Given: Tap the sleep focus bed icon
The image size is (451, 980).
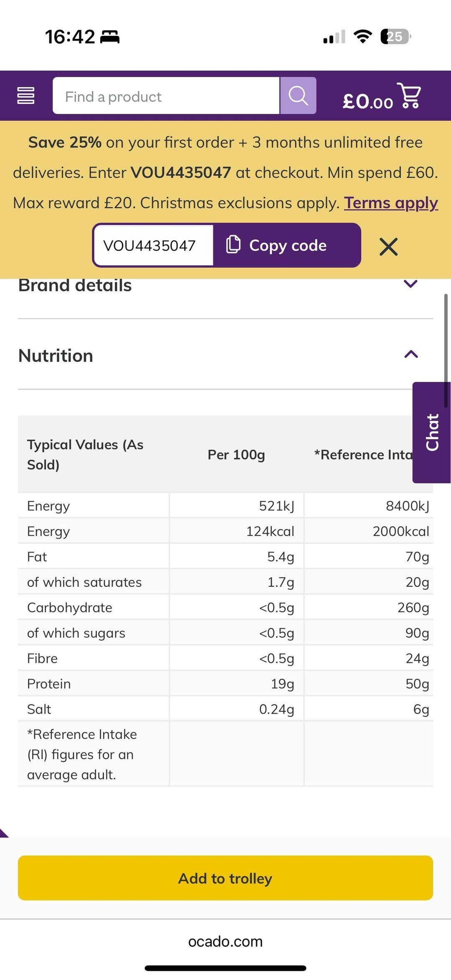Looking at the screenshot, I should (110, 37).
